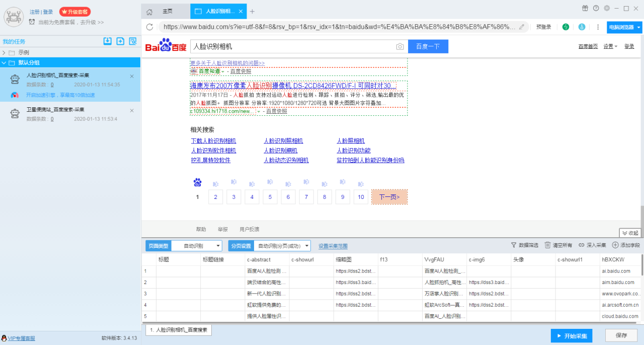Click column header c-abstract
The image size is (644, 345).
pyautogui.click(x=267, y=259)
